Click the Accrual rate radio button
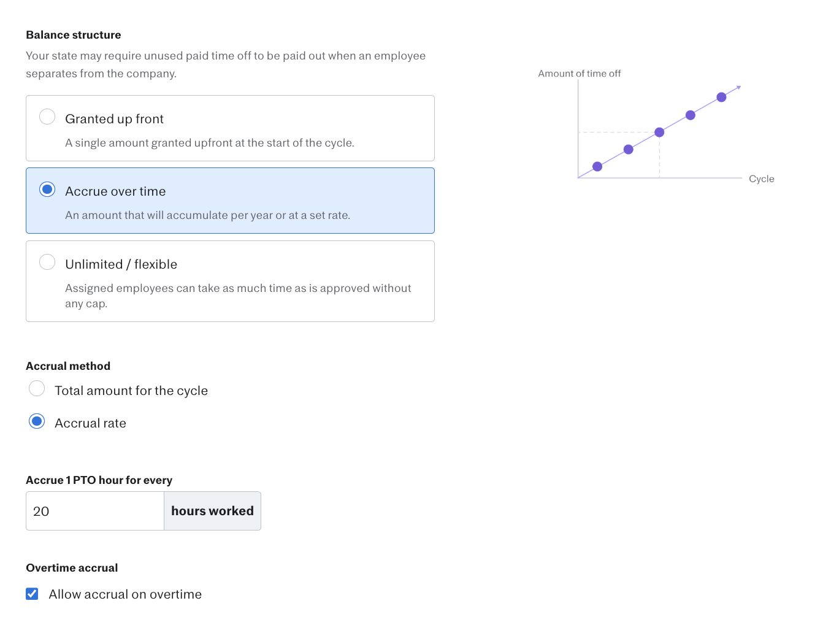834x644 pixels. pos(37,421)
